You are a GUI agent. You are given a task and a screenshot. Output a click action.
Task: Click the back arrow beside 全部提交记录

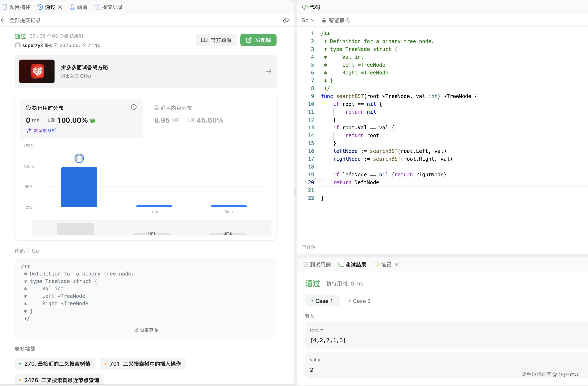[x=3, y=20]
